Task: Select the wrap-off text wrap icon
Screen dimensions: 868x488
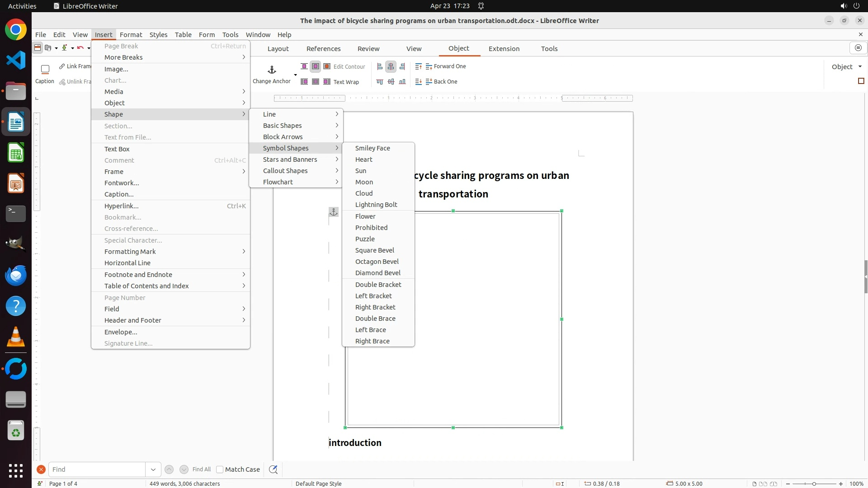Action: [304, 66]
